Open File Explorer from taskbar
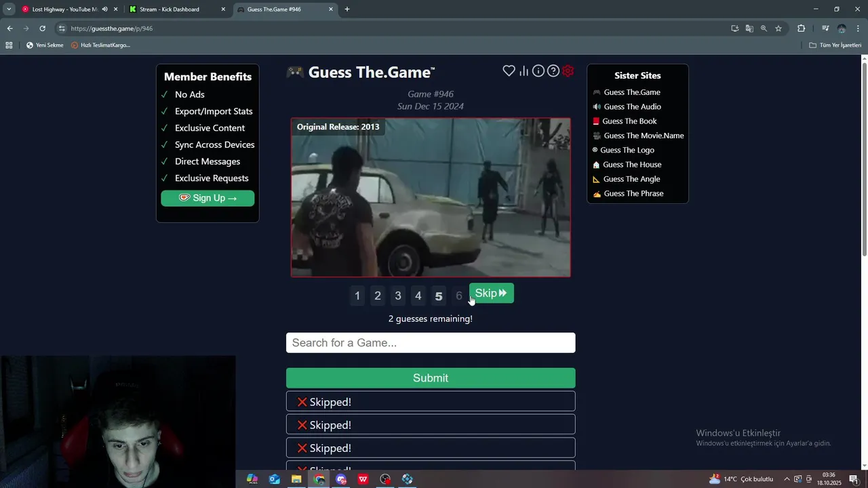The height and width of the screenshot is (488, 868). click(x=296, y=479)
